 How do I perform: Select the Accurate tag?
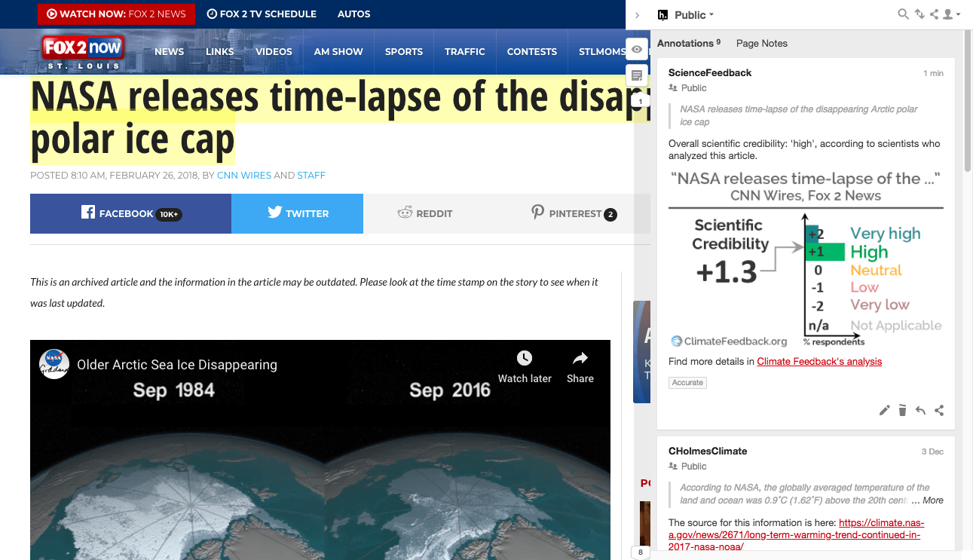[x=687, y=383]
